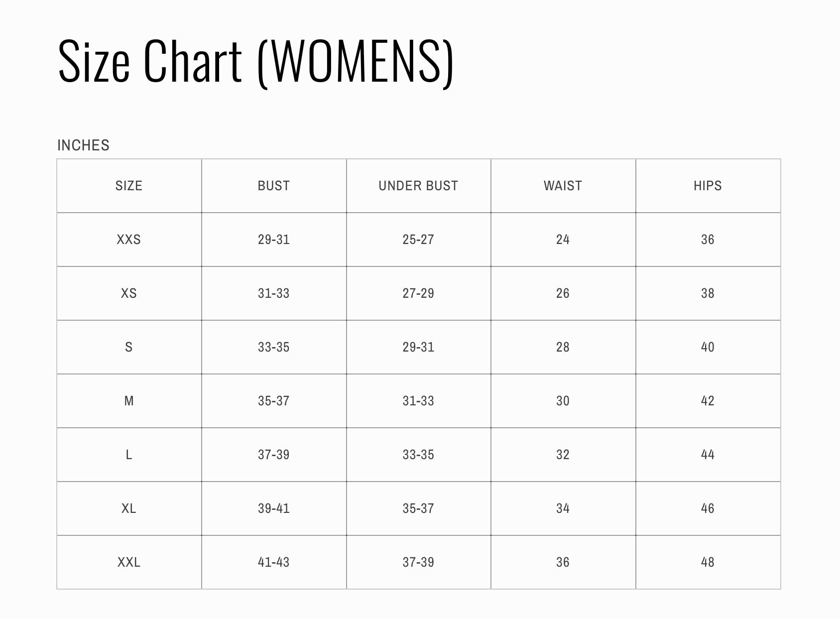Viewport: 840px width, 618px height.
Task: Click the XXS size row label
Action: (129, 240)
